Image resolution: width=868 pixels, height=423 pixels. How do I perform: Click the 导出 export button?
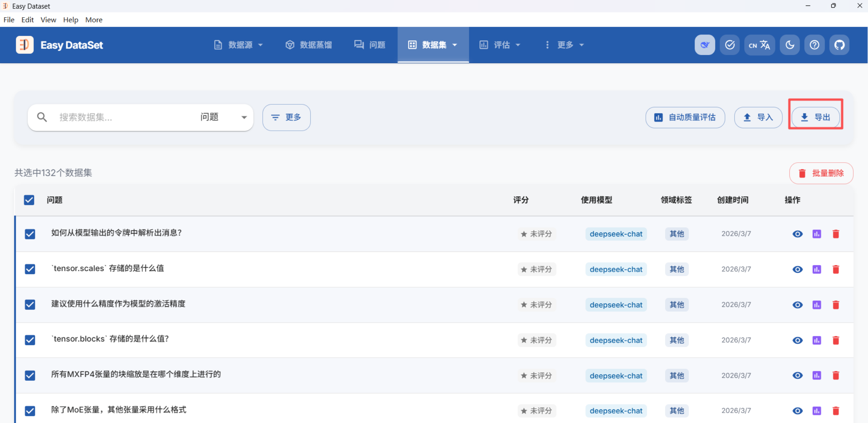click(x=815, y=117)
